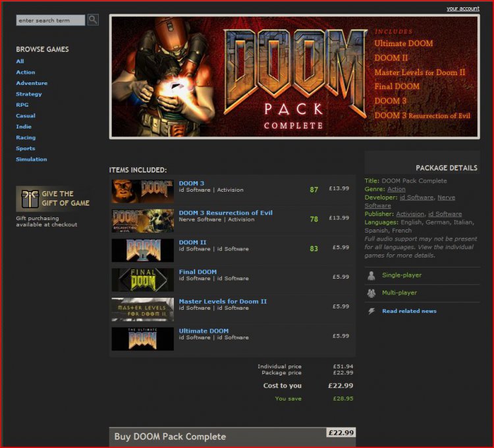The height and width of the screenshot is (448, 494).
Task: Click Ultimate DOOM price £5.99
Action: tap(341, 336)
